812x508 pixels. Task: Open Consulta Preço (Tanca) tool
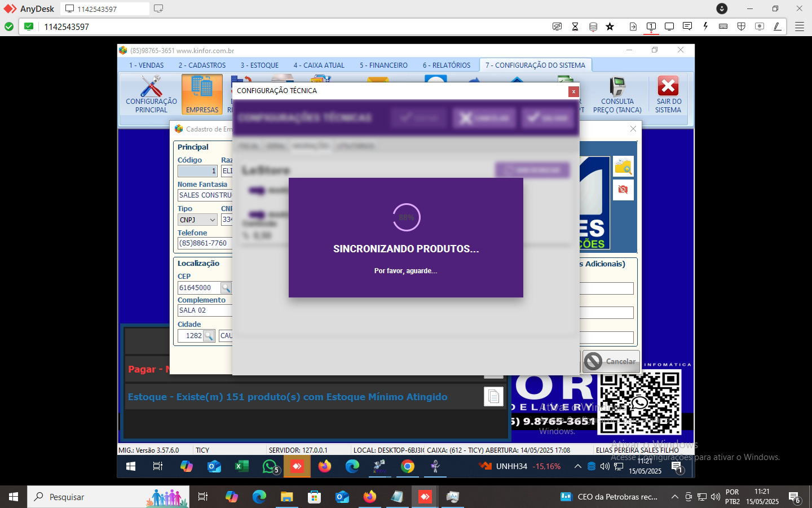[617, 94]
